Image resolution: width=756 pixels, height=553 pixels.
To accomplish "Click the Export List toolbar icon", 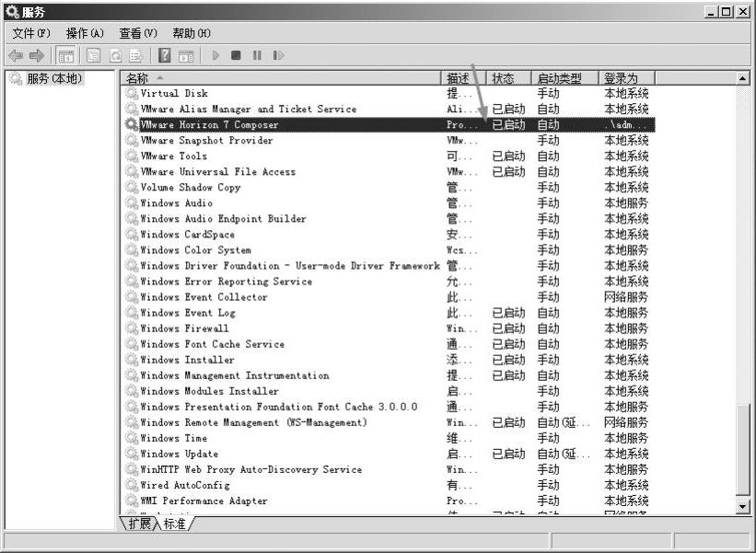I will coord(136,55).
